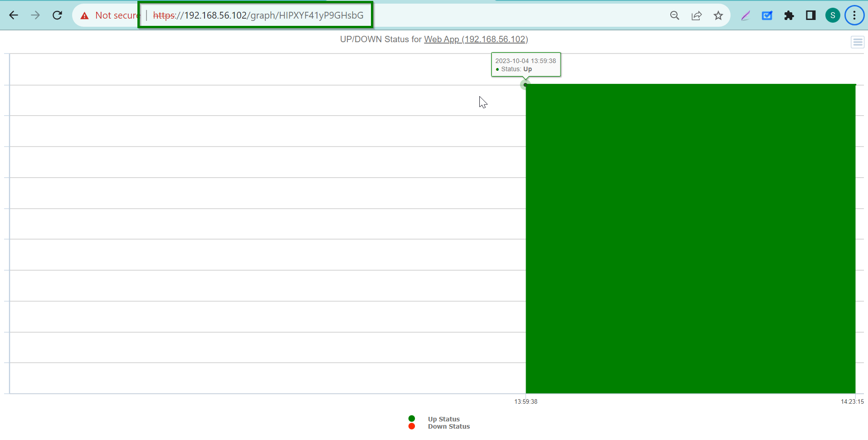Click the green Up status area
The image size is (868, 440).
coord(691,239)
